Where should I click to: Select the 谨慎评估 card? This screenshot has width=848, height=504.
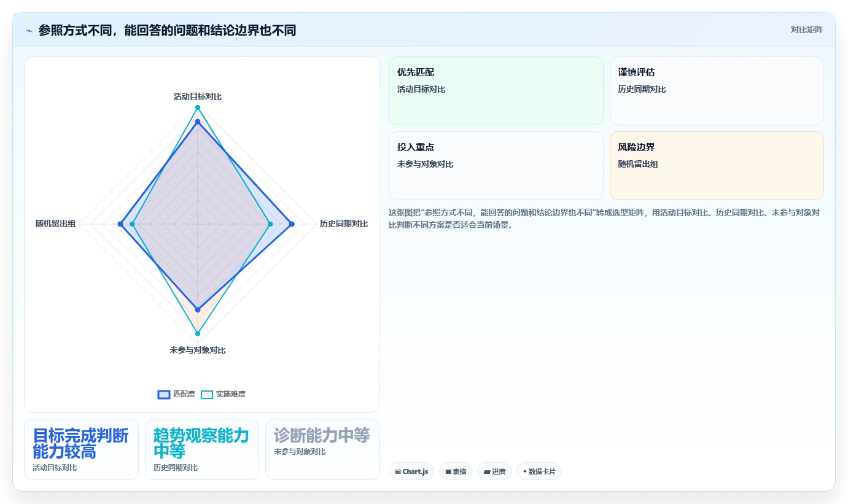[717, 91]
